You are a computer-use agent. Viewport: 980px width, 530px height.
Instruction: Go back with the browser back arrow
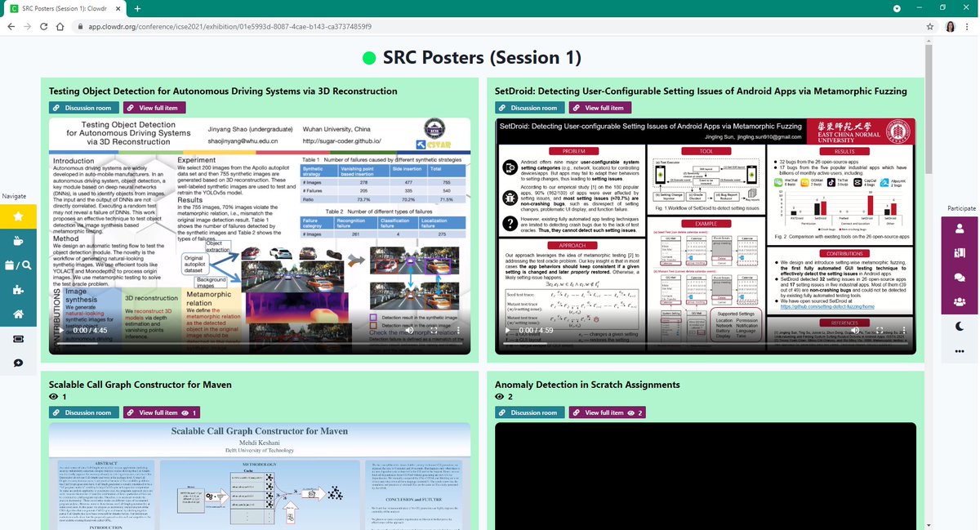point(11,26)
